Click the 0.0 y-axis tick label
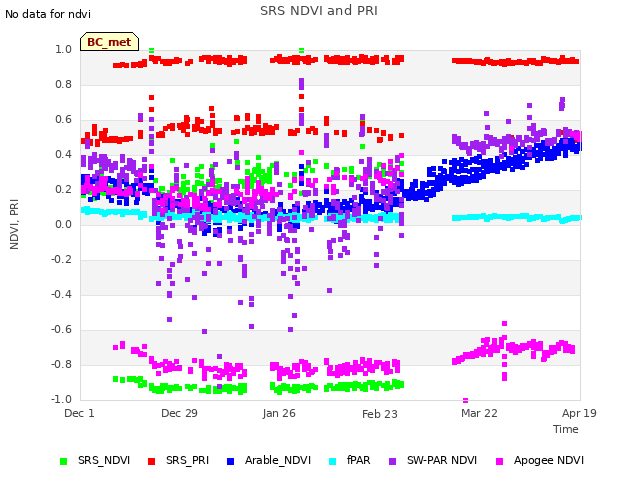 (63, 224)
